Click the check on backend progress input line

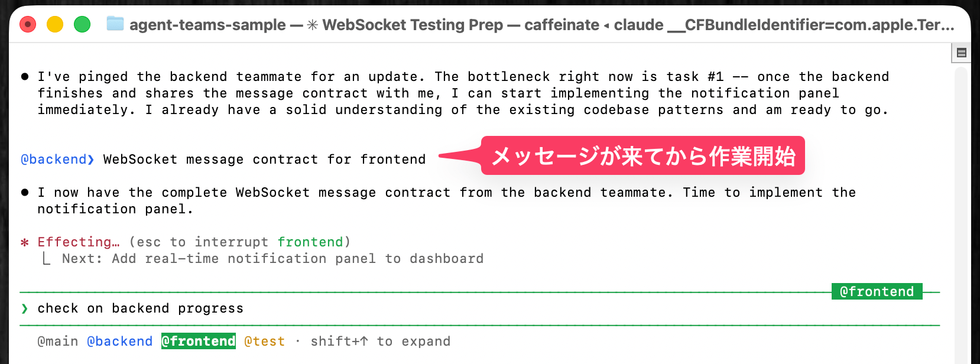click(139, 308)
